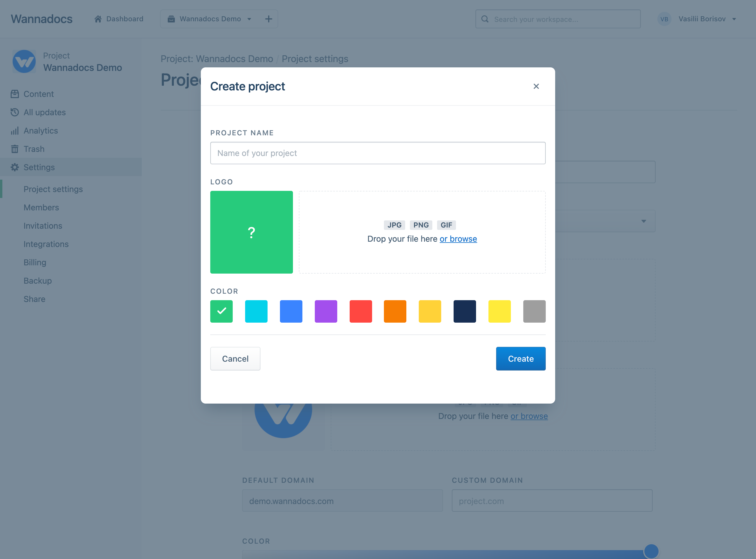
Task: Click the Wannadocs brand logo
Action: (42, 19)
